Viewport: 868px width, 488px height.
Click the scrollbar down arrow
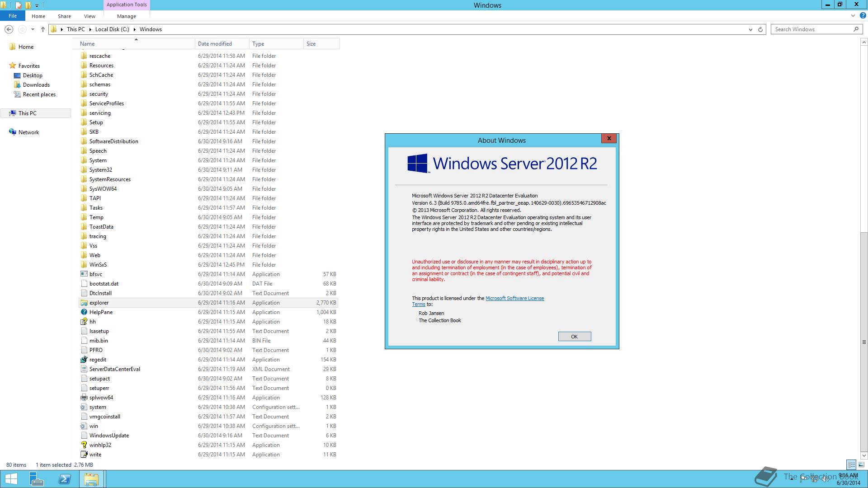pos(864,455)
